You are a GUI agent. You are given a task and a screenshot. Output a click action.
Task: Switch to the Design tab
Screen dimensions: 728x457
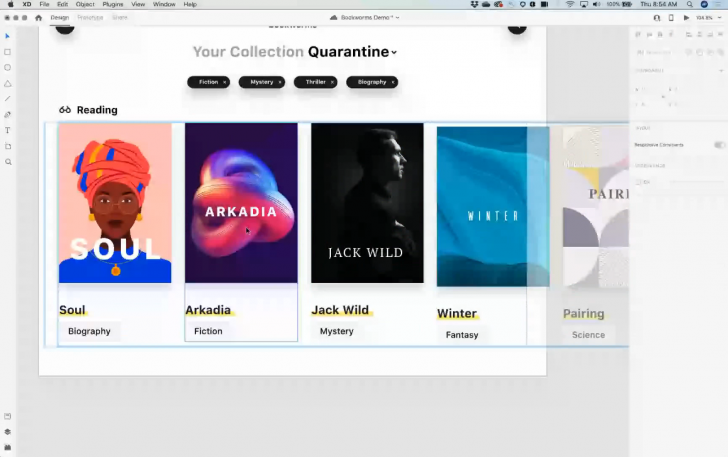pos(59,18)
